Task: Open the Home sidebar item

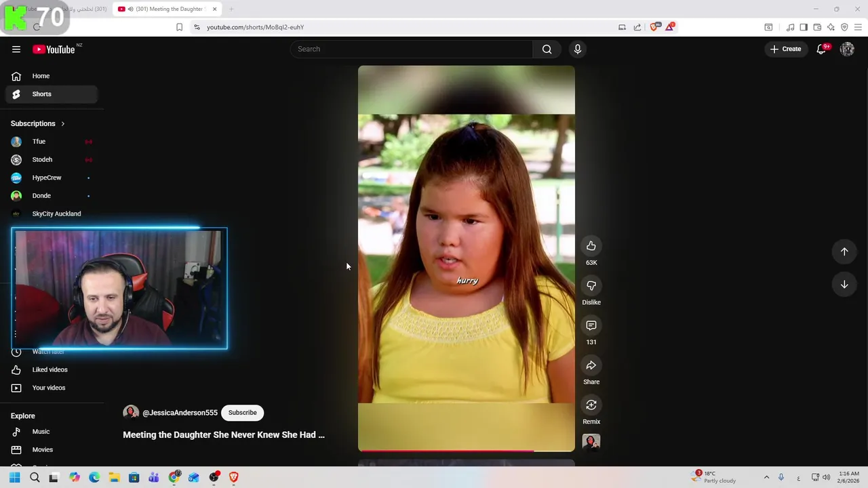Action: 52,76
